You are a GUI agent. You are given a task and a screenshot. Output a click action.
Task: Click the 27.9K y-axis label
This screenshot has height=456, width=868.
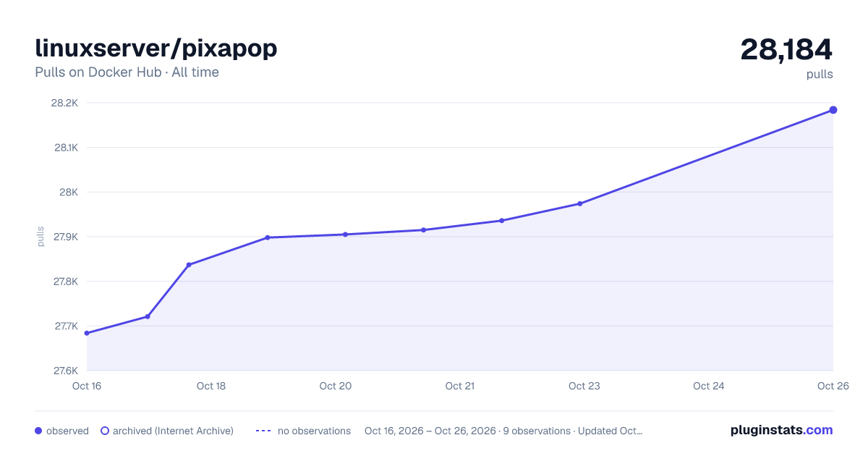[x=64, y=237]
